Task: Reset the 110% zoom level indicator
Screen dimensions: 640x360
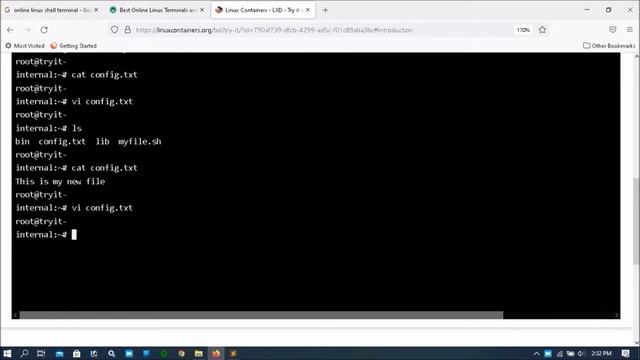Action: (x=523, y=30)
